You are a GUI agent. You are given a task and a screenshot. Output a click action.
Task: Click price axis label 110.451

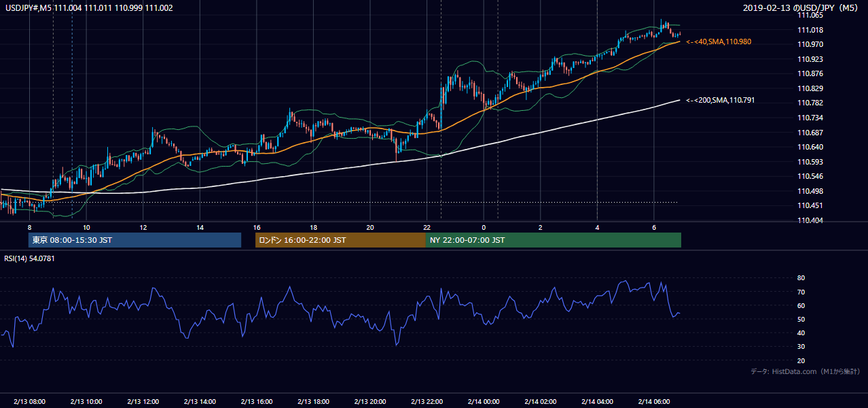[x=810, y=205]
